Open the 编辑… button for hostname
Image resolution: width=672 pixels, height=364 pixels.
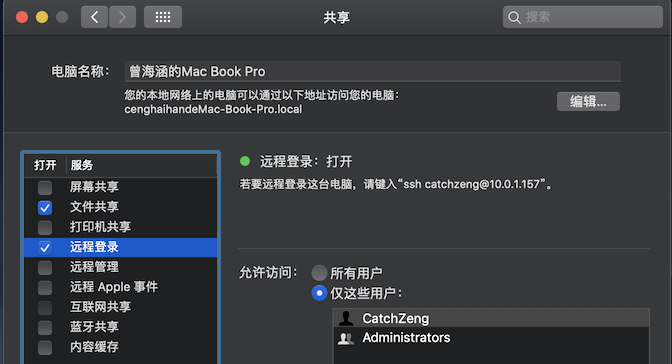[588, 102]
